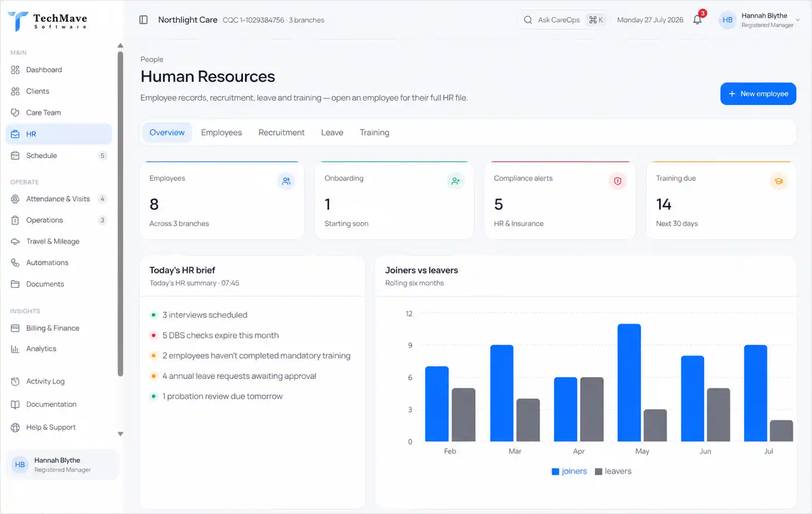Expand the Hannah Blythe account dropdown
Screen dimensions: 812x514
[x=798, y=21]
